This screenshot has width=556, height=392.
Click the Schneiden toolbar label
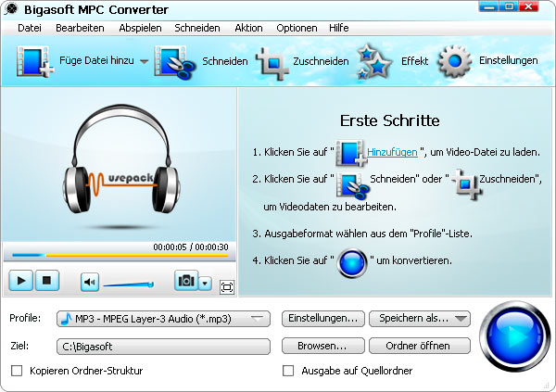pyautogui.click(x=225, y=61)
